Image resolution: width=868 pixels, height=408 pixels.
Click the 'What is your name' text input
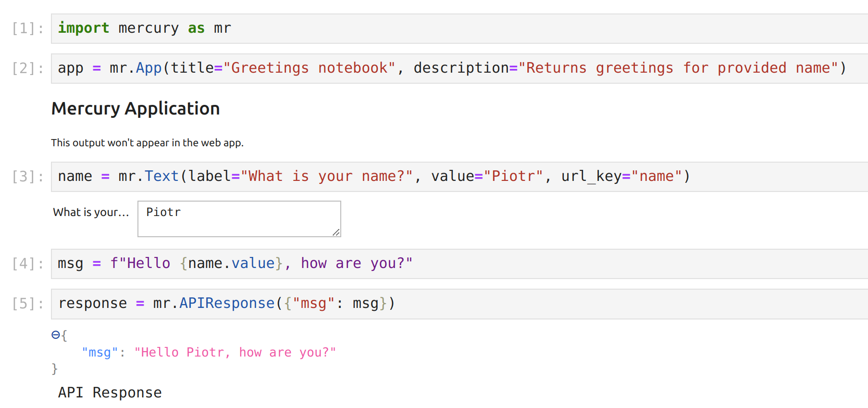239,219
